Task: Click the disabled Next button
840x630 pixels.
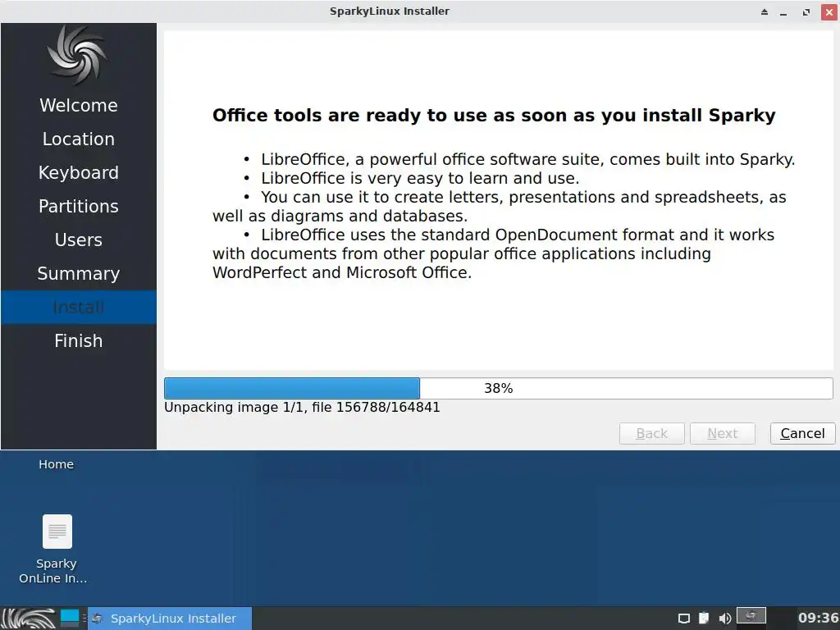Action: tap(723, 433)
